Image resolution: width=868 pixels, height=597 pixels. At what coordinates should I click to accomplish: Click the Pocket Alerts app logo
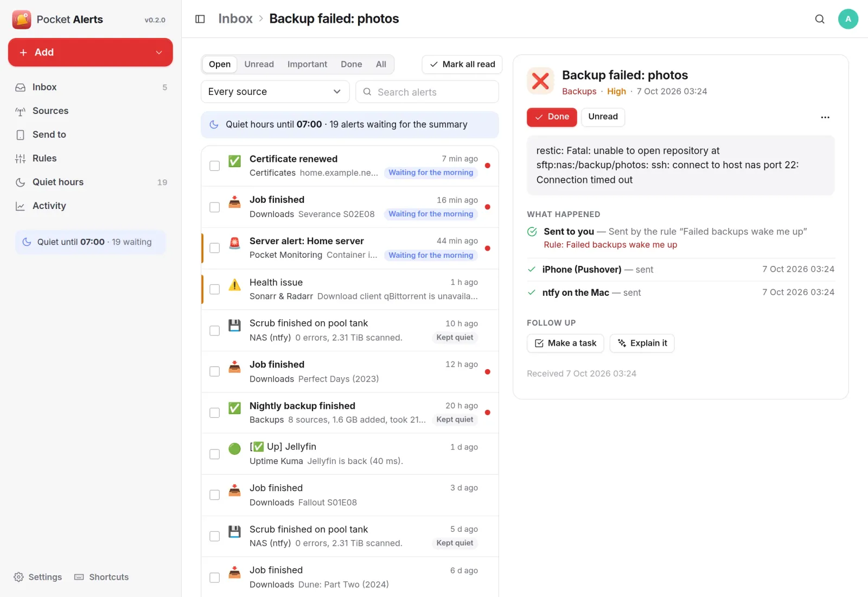[x=22, y=20]
